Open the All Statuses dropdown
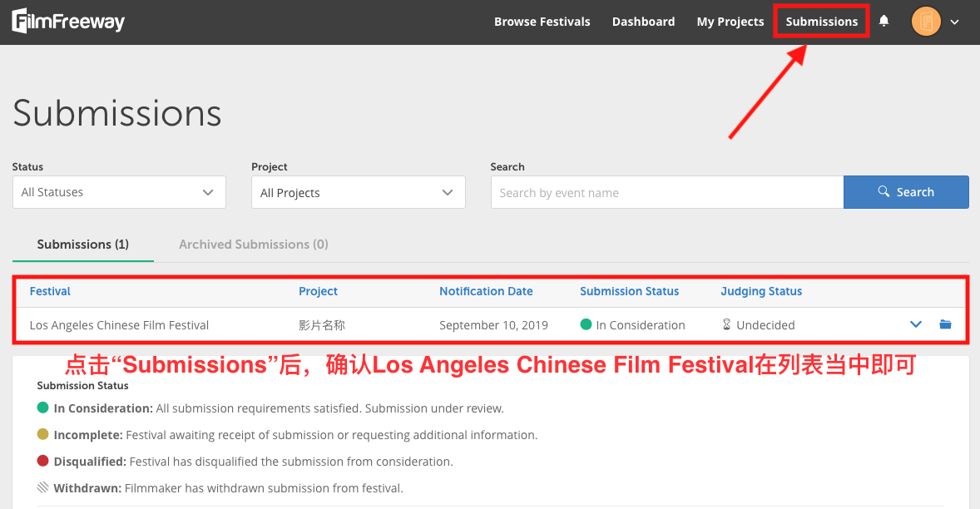 coord(119,192)
